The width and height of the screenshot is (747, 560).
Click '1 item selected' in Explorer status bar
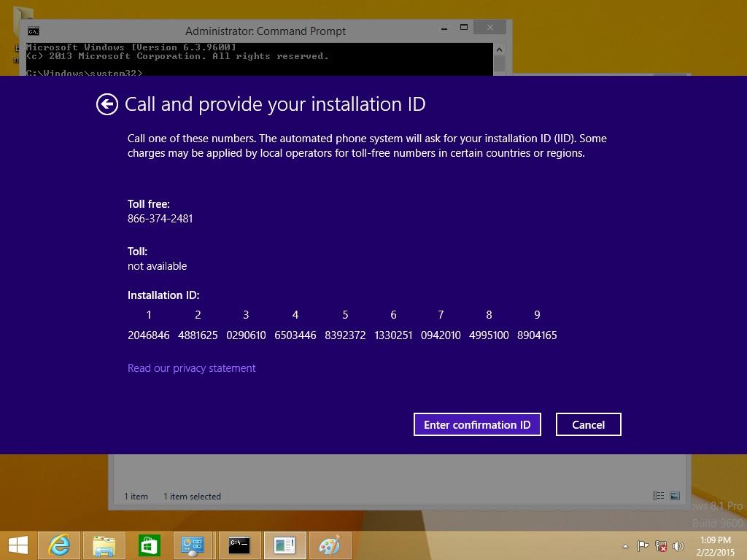click(x=192, y=496)
